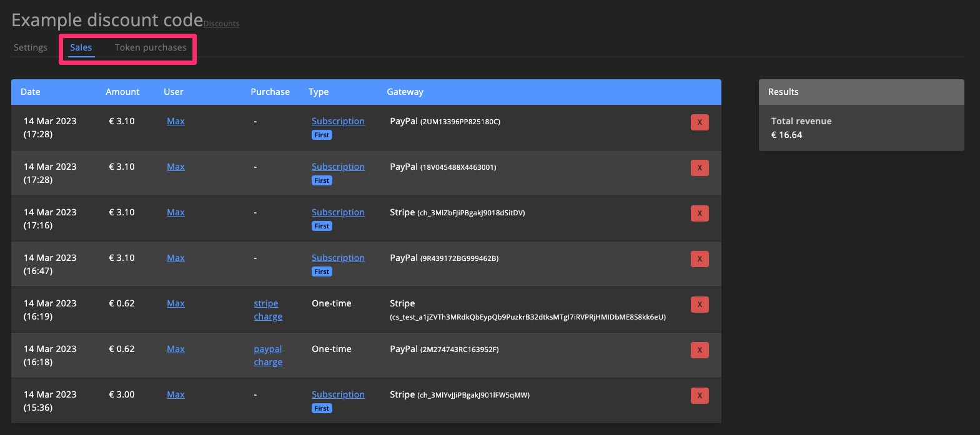This screenshot has width=980, height=435.
Task: Go to the Token purchases tab
Action: (x=151, y=47)
